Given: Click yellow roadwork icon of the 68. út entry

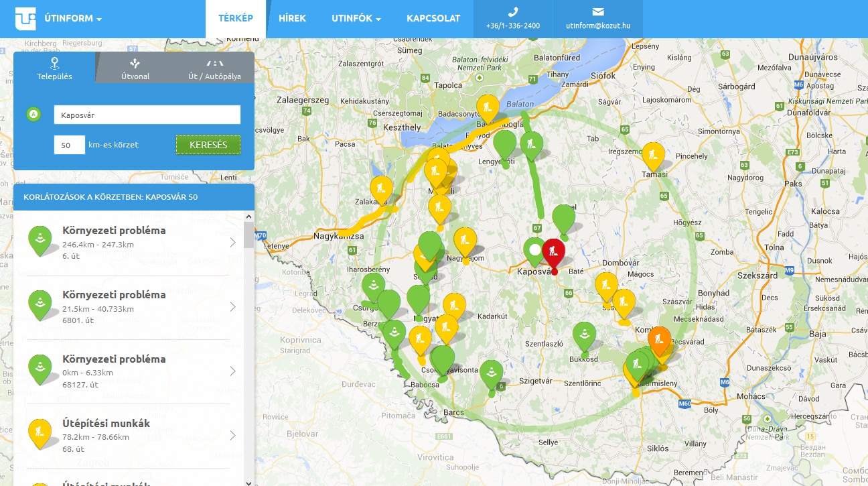Looking at the screenshot, I should (40, 433).
